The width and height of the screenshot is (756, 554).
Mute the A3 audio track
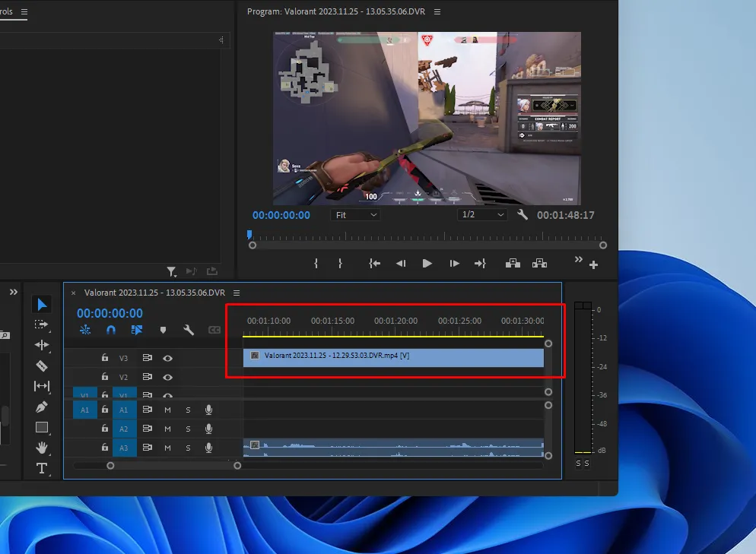click(x=168, y=448)
